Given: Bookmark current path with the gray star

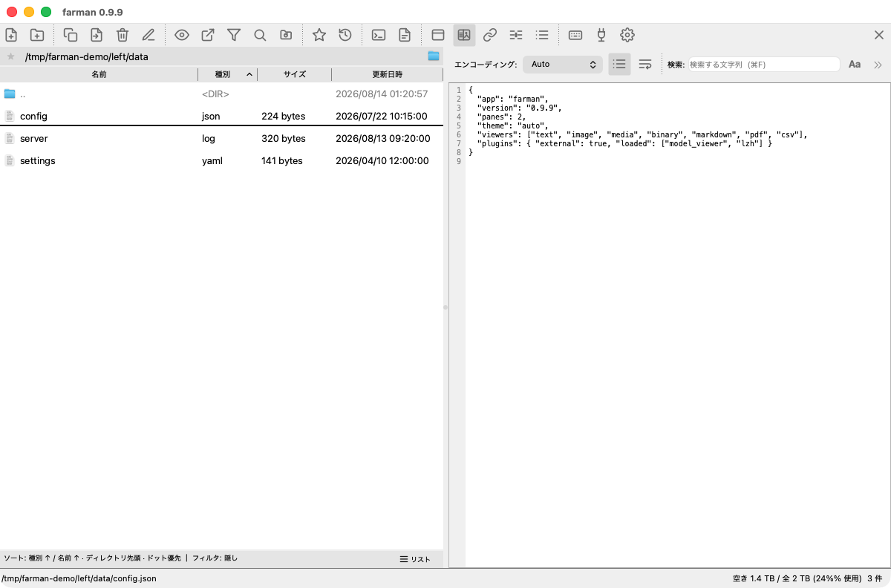Looking at the screenshot, I should (x=10, y=56).
